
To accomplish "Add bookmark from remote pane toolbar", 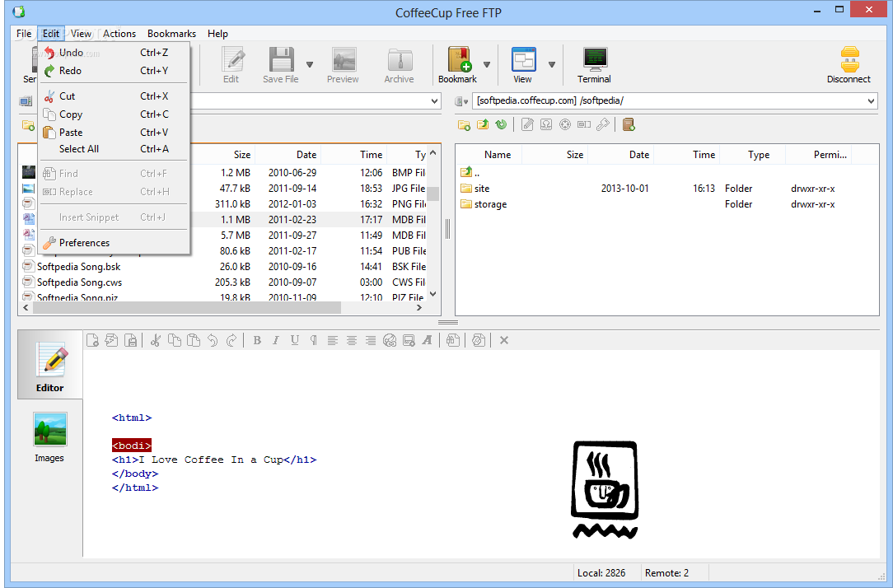I will coord(629,124).
